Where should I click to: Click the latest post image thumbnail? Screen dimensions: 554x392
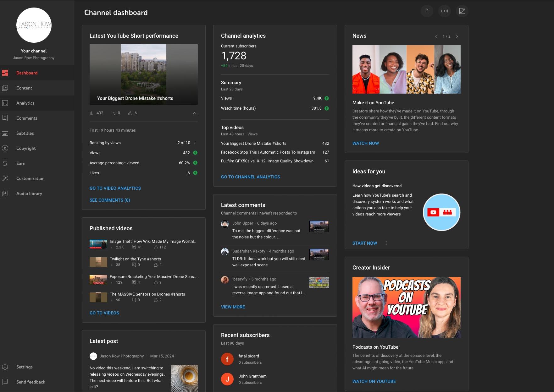[x=184, y=378]
